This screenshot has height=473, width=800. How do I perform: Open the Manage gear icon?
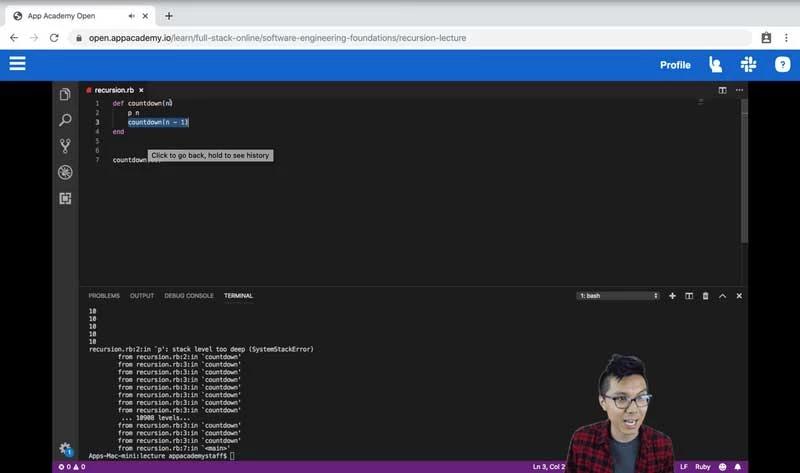click(x=65, y=449)
